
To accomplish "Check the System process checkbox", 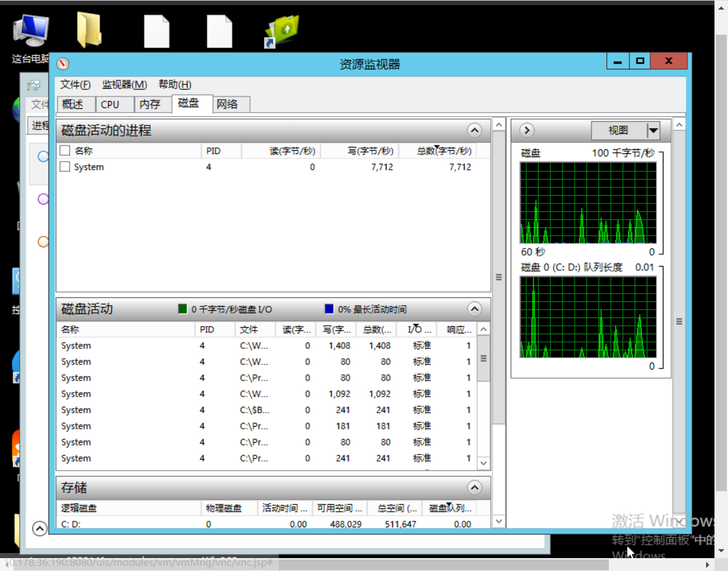I will 64,167.
